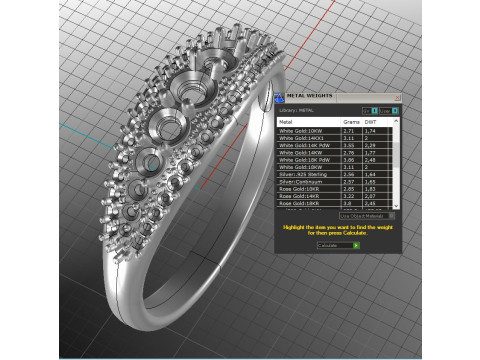Click the 2,45 DWT value cell
The width and height of the screenshot is (480, 360).
tap(375, 203)
